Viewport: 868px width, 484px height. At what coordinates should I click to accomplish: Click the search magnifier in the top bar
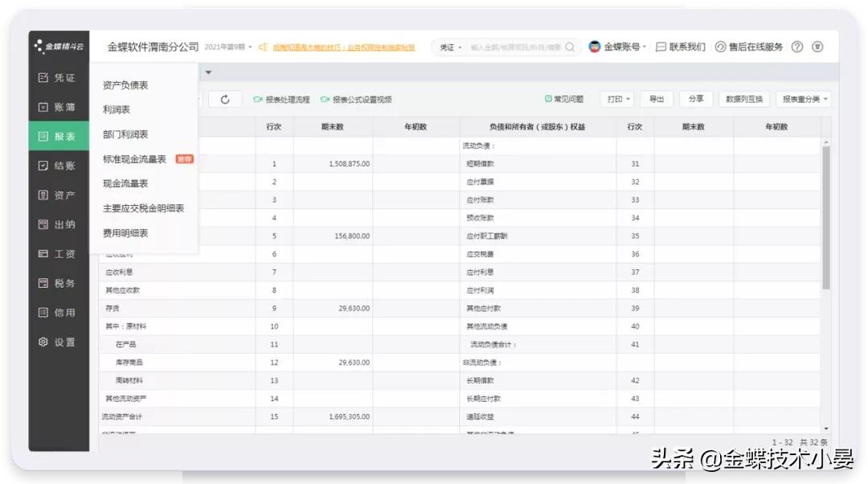pyautogui.click(x=568, y=47)
